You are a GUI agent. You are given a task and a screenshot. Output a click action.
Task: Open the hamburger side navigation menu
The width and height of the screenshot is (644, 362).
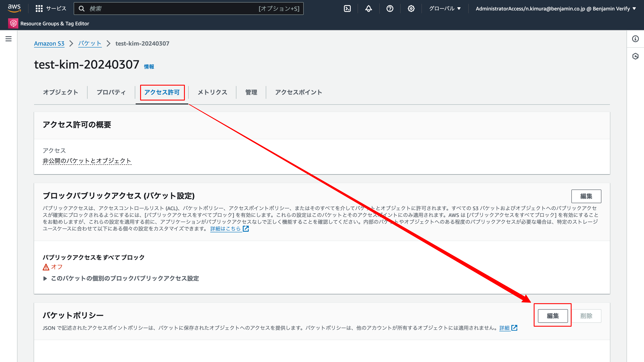pos(9,39)
